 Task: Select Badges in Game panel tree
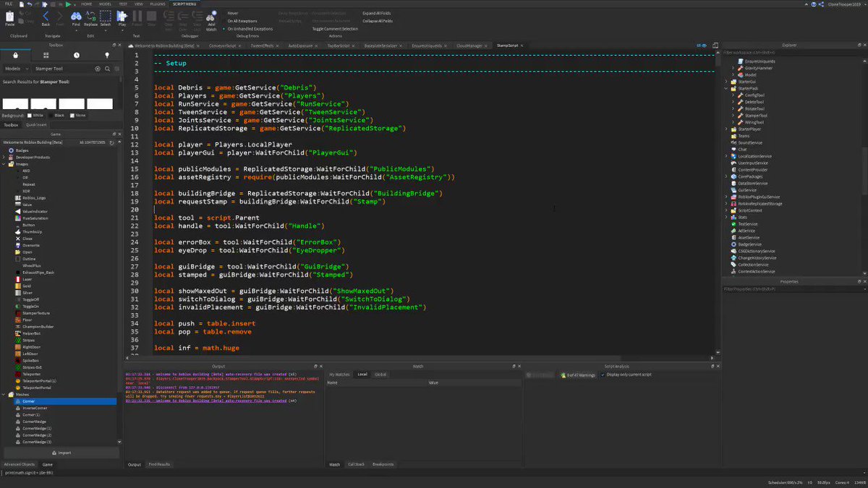click(22, 150)
